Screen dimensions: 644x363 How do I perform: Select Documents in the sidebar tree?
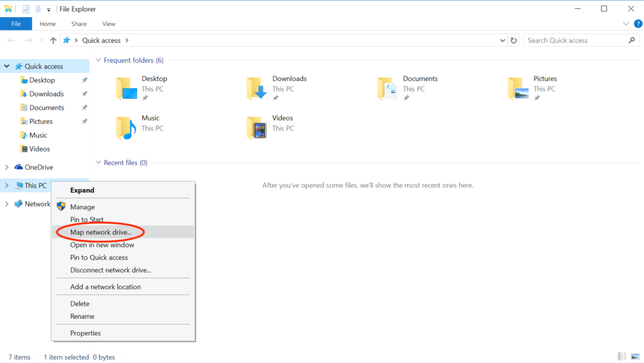(x=47, y=108)
